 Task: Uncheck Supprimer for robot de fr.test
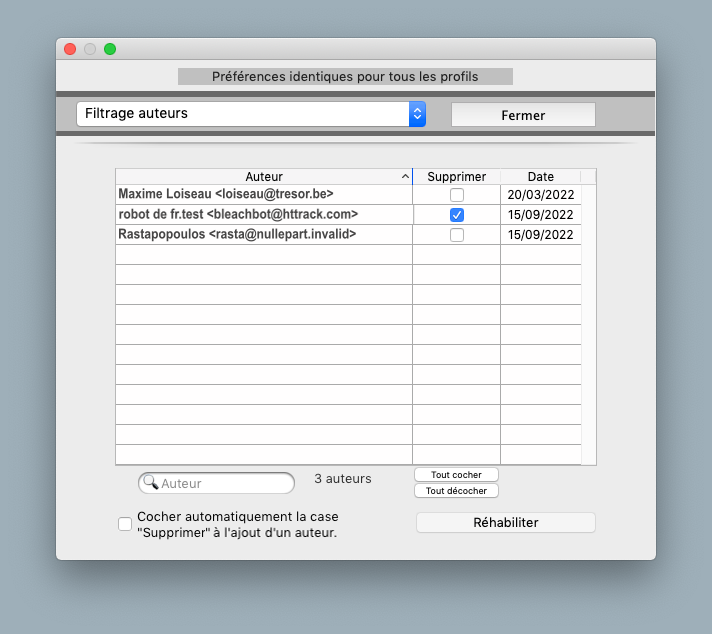[457, 215]
